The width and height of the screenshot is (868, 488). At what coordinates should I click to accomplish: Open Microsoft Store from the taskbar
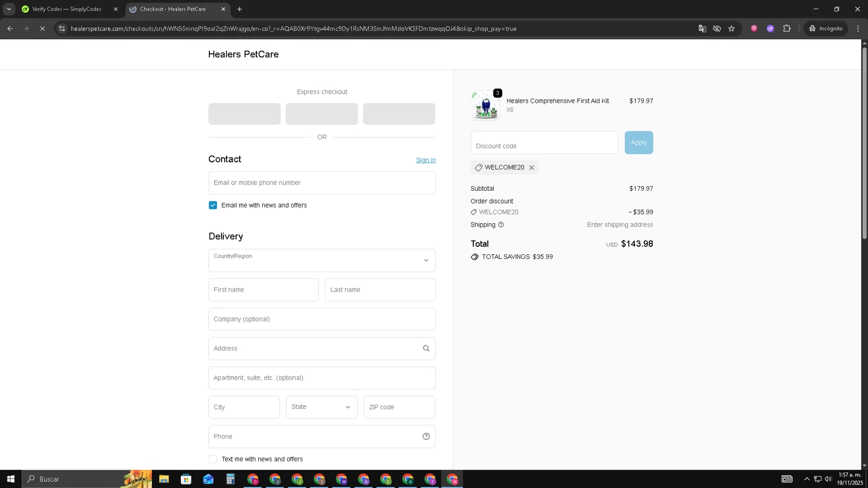point(186,479)
